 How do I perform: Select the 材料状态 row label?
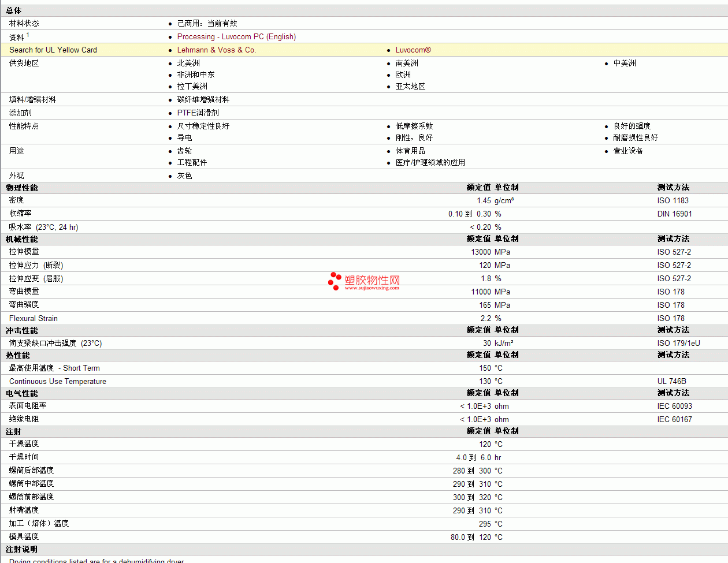24,23
